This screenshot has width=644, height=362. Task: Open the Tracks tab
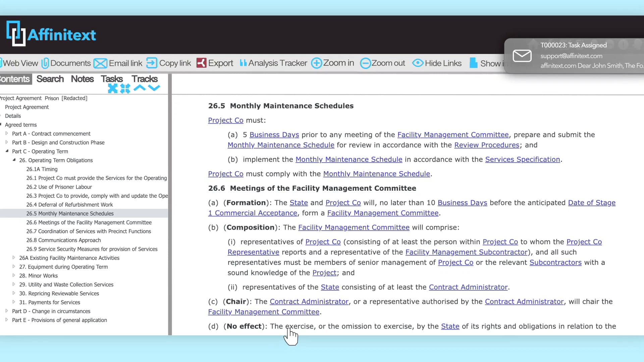(145, 79)
